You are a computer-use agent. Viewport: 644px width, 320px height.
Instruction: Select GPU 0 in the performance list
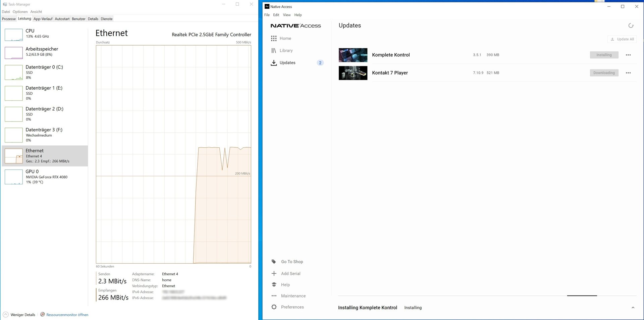tap(45, 177)
